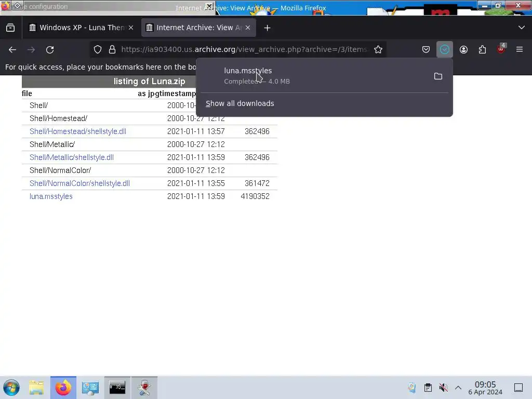Click the Wine configuration taskbar icon
Image resolution: width=532 pixels, height=399 pixels.
(144, 388)
